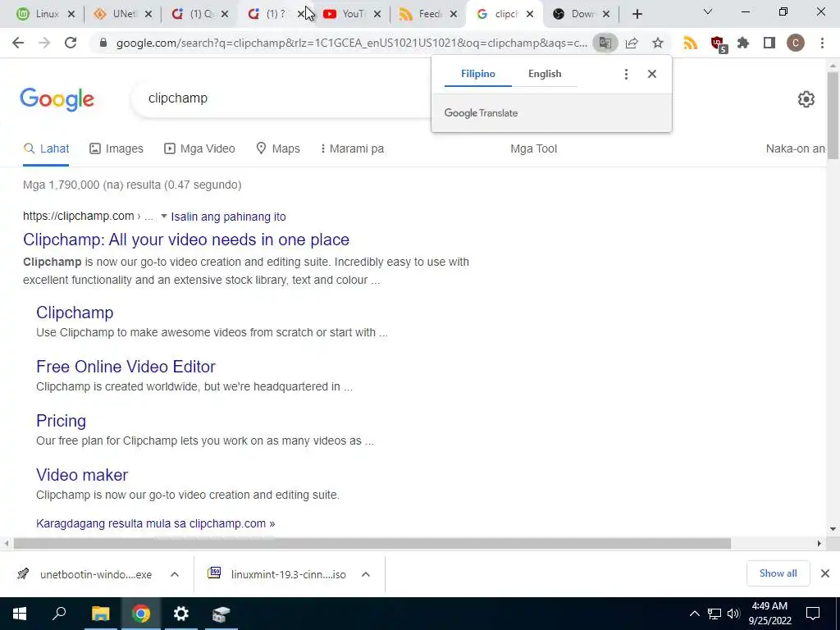Image resolution: width=840 pixels, height=630 pixels.
Task: Click Isalin ang pahinang ito link
Action: coord(228,217)
